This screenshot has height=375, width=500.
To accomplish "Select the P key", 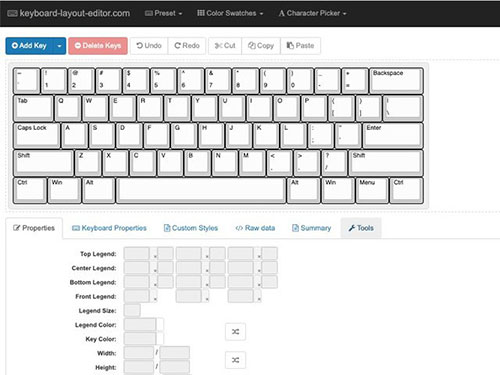I will click(314, 108).
